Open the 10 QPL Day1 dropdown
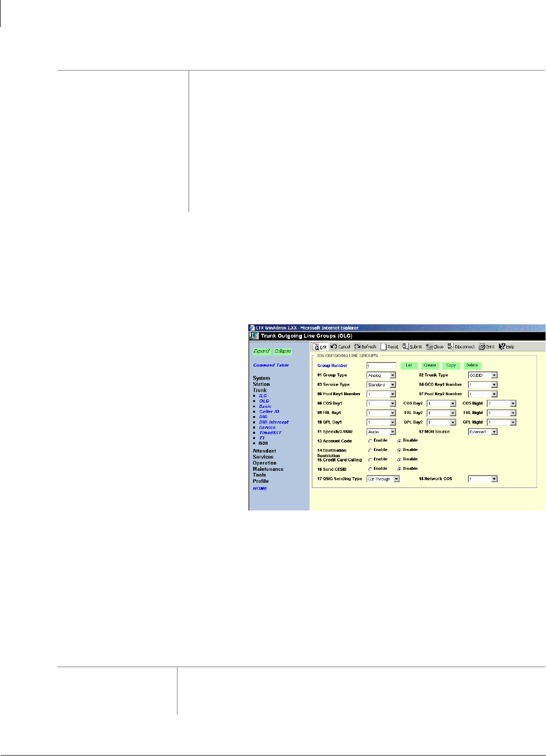This screenshot has width=546, height=756. tap(381, 422)
